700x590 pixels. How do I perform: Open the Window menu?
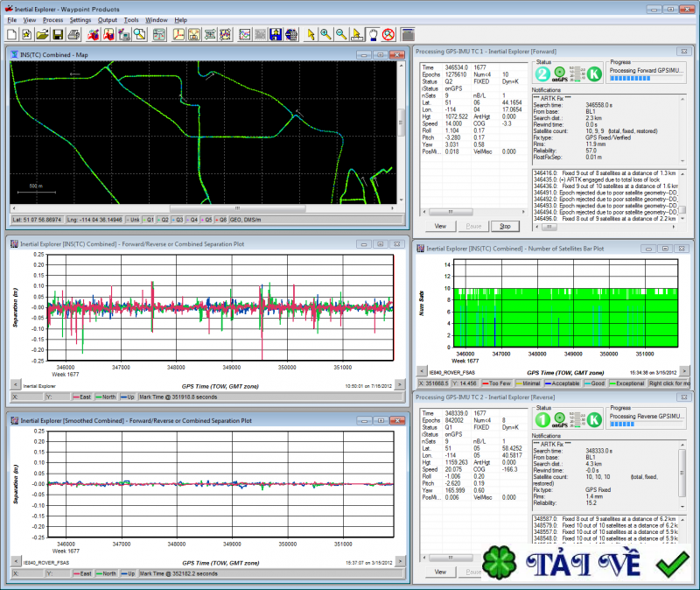tap(157, 19)
